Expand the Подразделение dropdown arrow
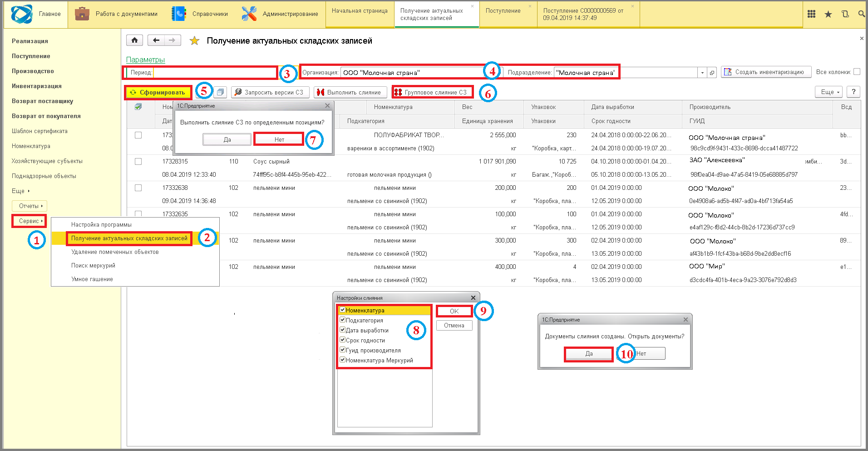This screenshot has height=451, width=868. click(x=703, y=73)
